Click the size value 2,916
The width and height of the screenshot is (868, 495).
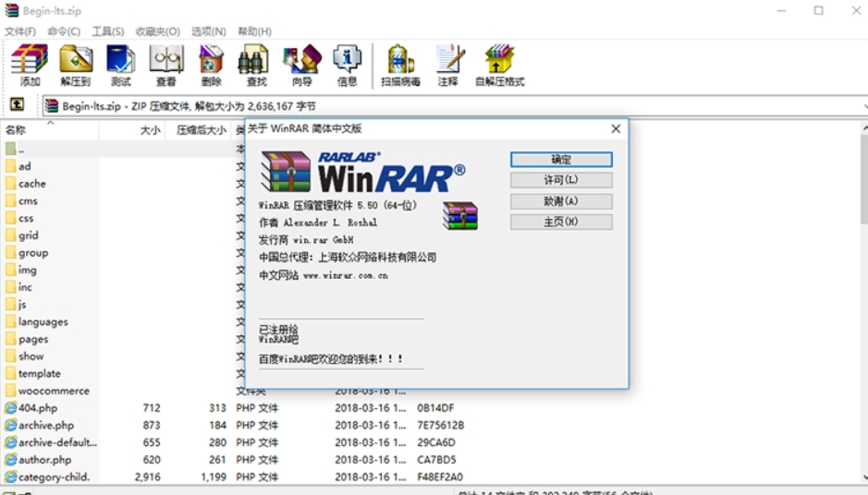pyautogui.click(x=148, y=477)
